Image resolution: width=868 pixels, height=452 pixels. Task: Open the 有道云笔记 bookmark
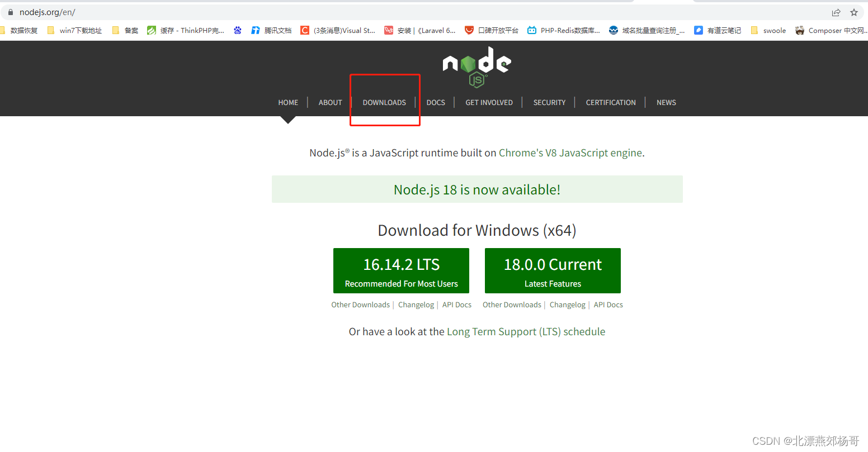(718, 31)
